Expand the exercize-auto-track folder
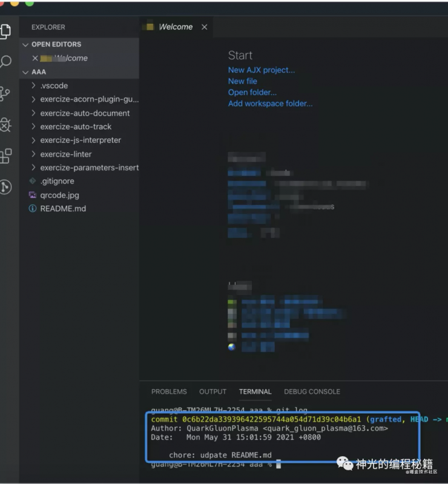Screen dimensions: 448x484 point(76,126)
